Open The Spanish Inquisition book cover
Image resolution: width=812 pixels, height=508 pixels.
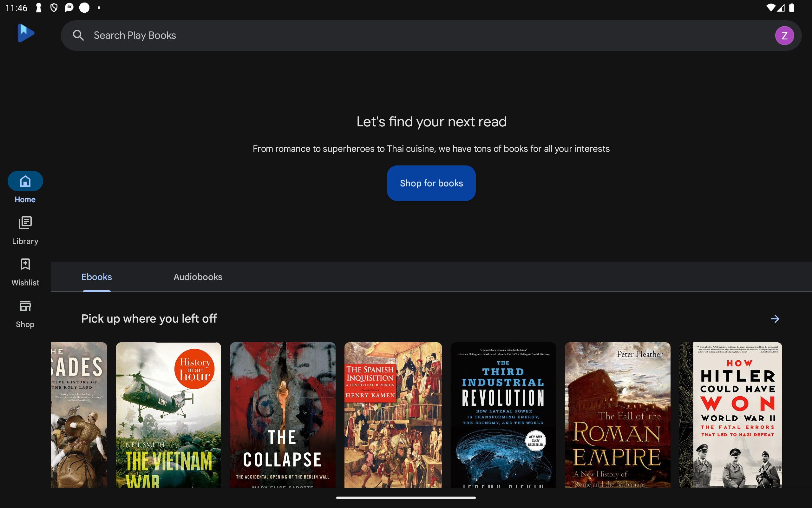[393, 415]
